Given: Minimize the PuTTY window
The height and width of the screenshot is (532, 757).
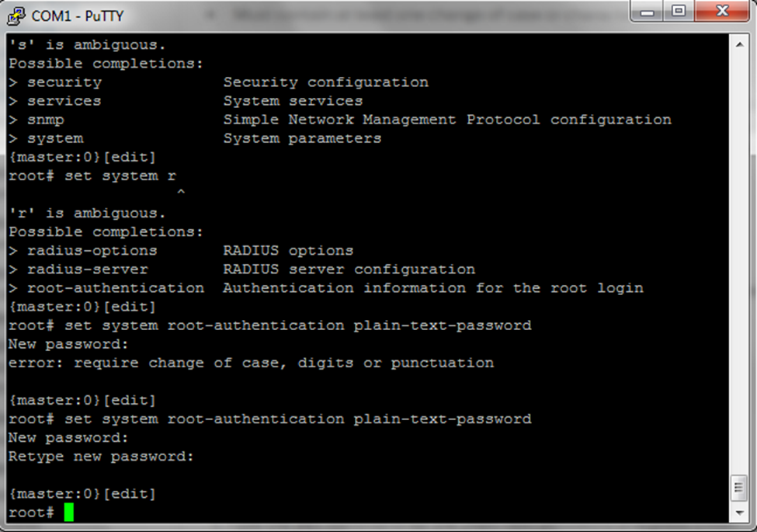Looking at the screenshot, I should pos(648,12).
